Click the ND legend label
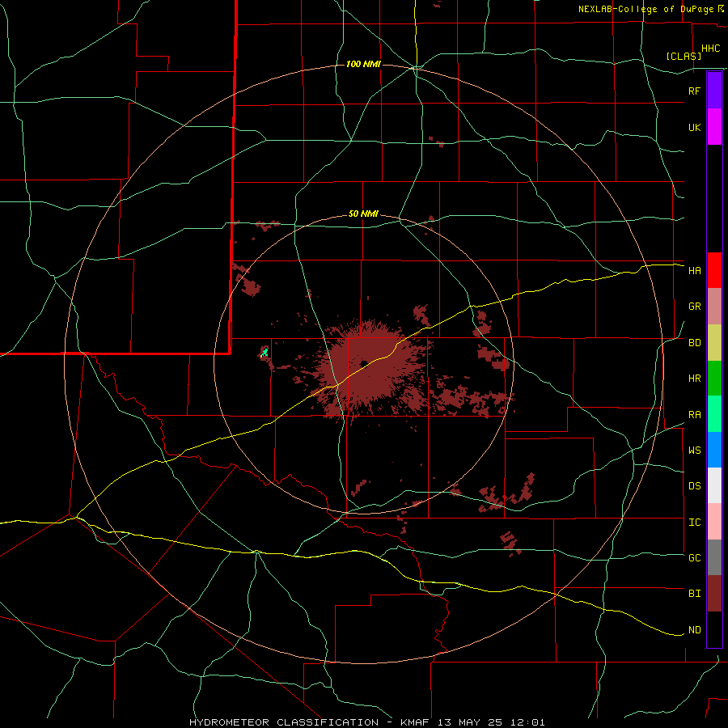728x728 pixels. point(694,630)
